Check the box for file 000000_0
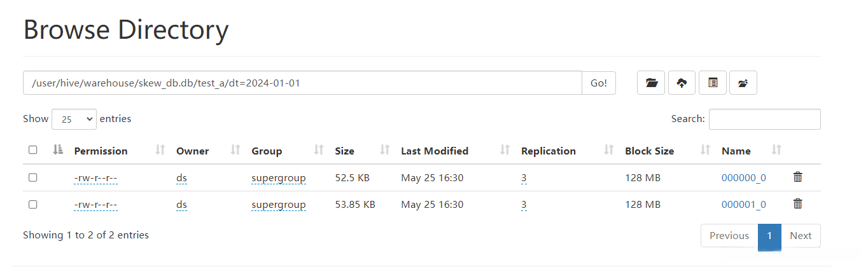Image resolution: width=868 pixels, height=267 pixels. point(33,177)
